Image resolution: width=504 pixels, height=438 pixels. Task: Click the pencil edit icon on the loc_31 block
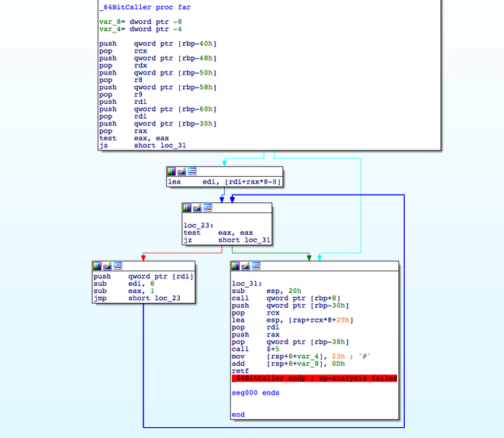[x=246, y=266]
